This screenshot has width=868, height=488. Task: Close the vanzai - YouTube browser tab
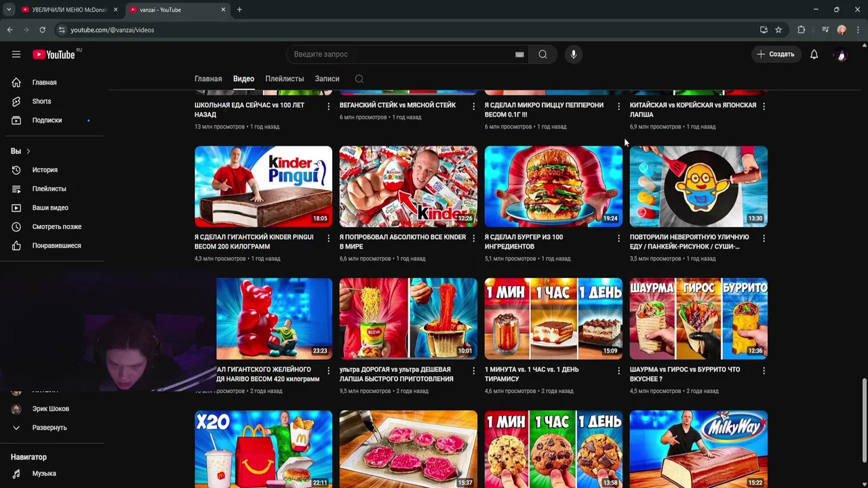(x=223, y=9)
